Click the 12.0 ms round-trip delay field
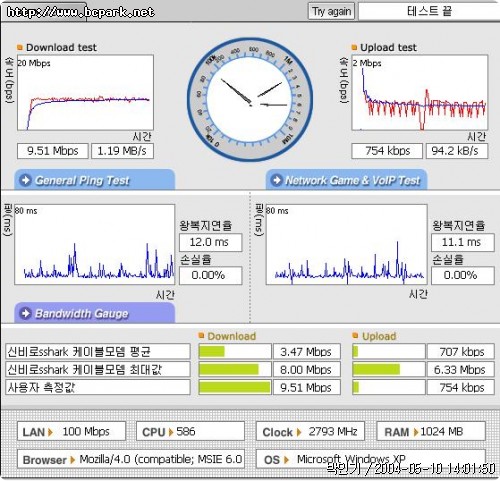 pos(211,242)
